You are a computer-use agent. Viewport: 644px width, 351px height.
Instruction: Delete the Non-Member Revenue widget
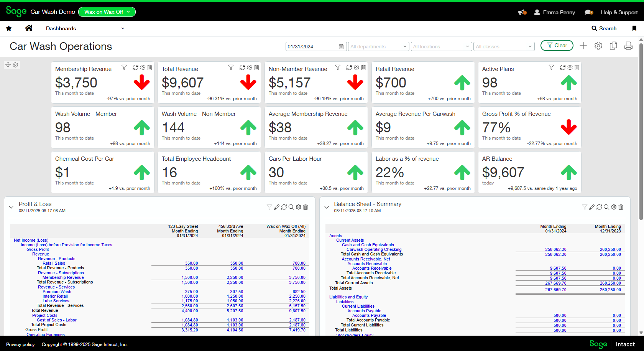coord(363,67)
